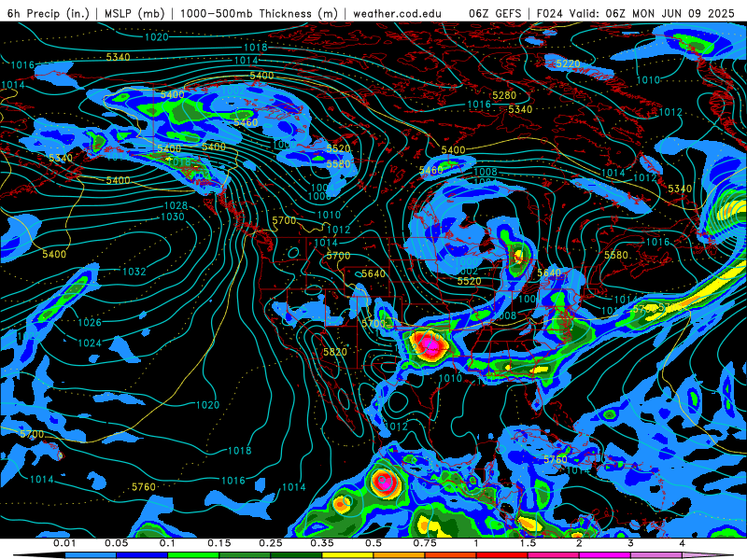Image resolution: width=747 pixels, height=560 pixels.
Task: Click the 'F024 Valid: 06Z MON JUN 09 2025' text
Action: coord(636,13)
